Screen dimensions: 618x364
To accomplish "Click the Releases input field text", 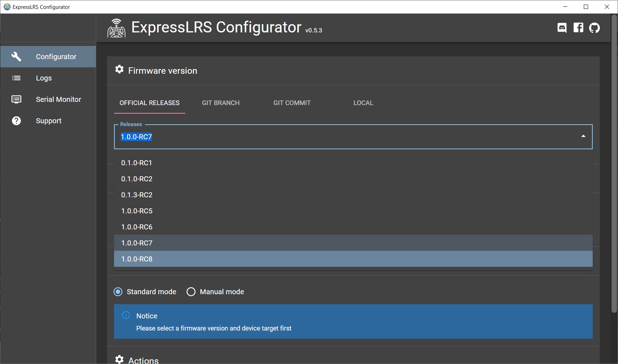I will click(x=137, y=137).
